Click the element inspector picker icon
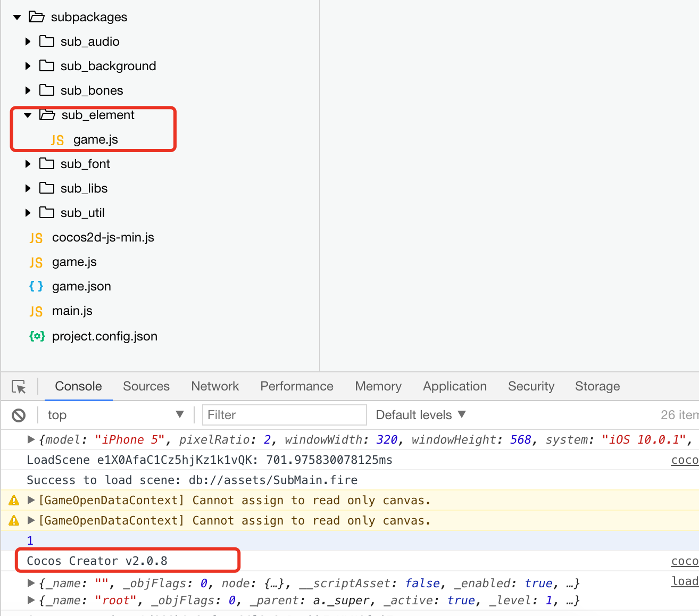Screen dimensions: 699x616 [x=19, y=387]
